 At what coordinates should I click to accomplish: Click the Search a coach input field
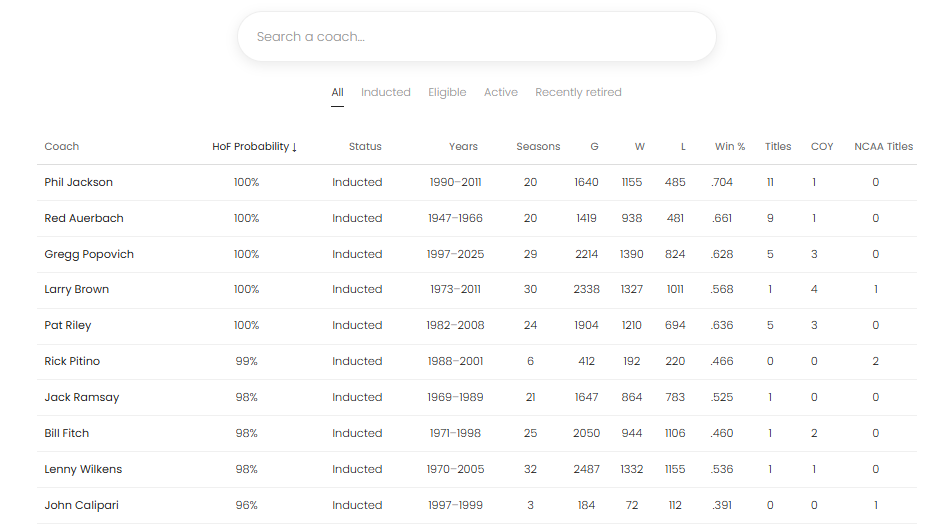click(x=477, y=36)
